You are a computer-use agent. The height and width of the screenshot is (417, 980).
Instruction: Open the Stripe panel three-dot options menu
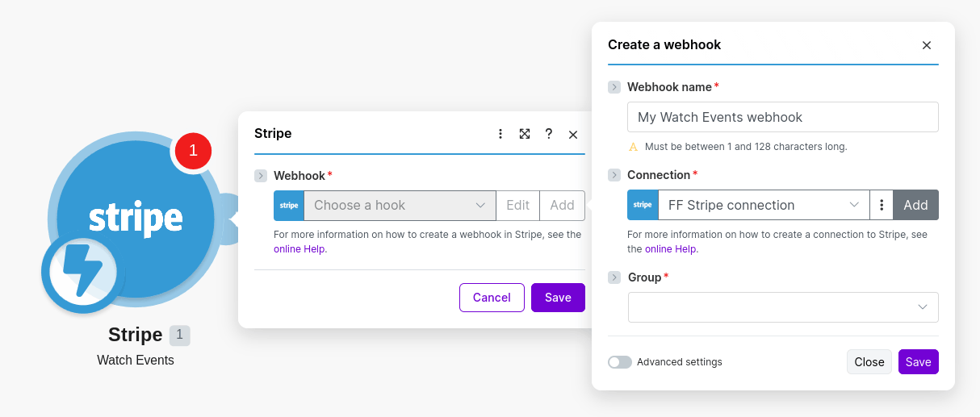click(x=500, y=134)
